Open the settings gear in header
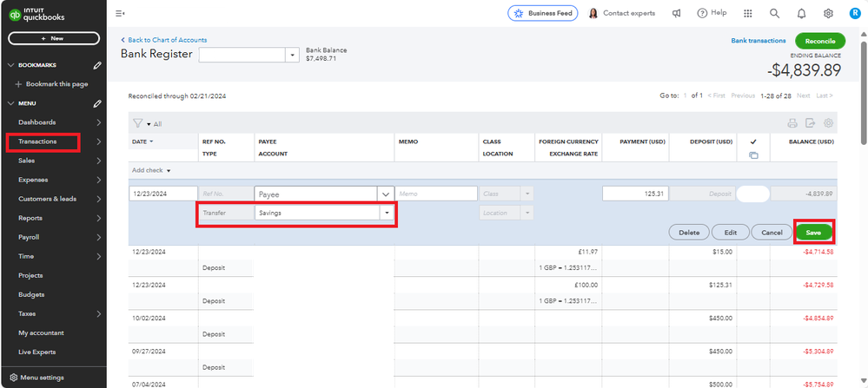 828,14
